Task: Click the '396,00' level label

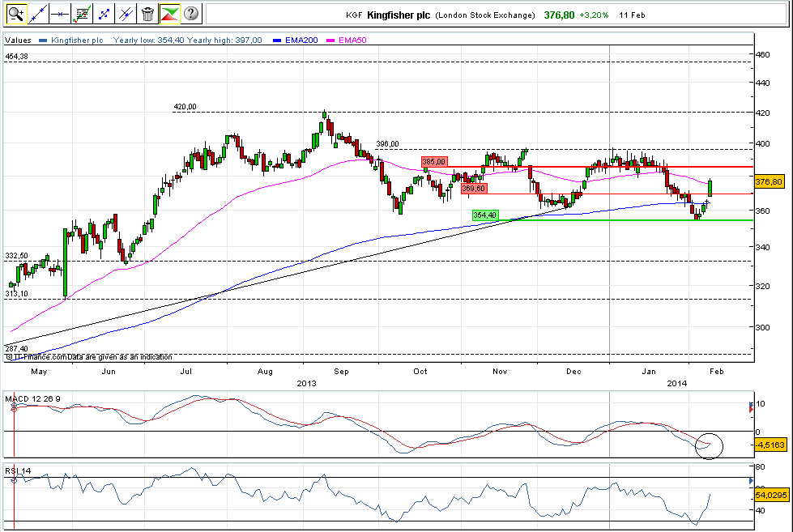Action: (x=387, y=144)
